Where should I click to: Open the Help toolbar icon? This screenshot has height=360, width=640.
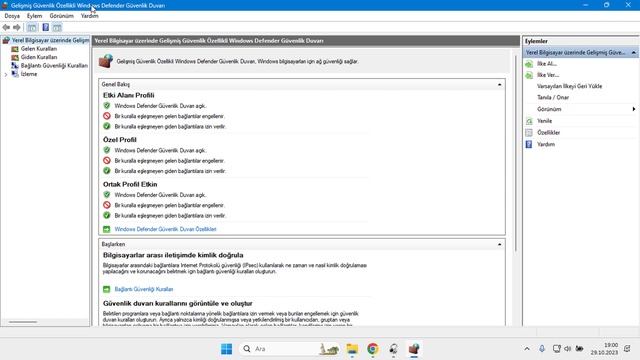tap(46, 27)
